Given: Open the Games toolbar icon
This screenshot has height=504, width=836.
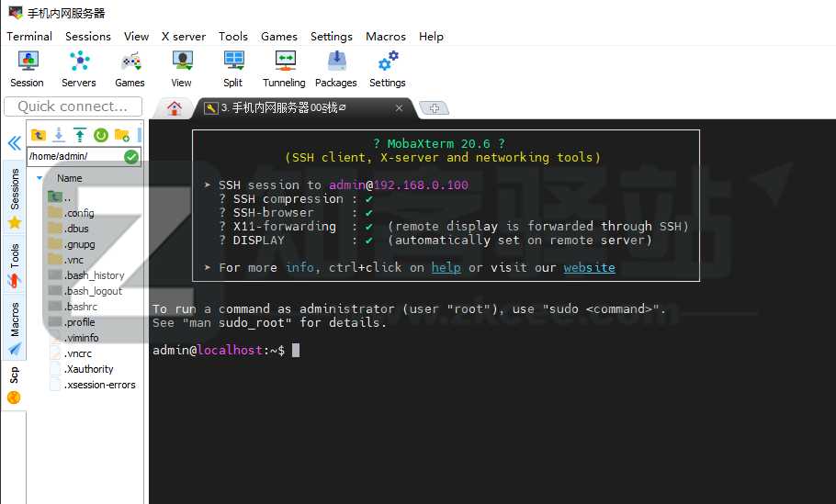Looking at the screenshot, I should coord(130,69).
